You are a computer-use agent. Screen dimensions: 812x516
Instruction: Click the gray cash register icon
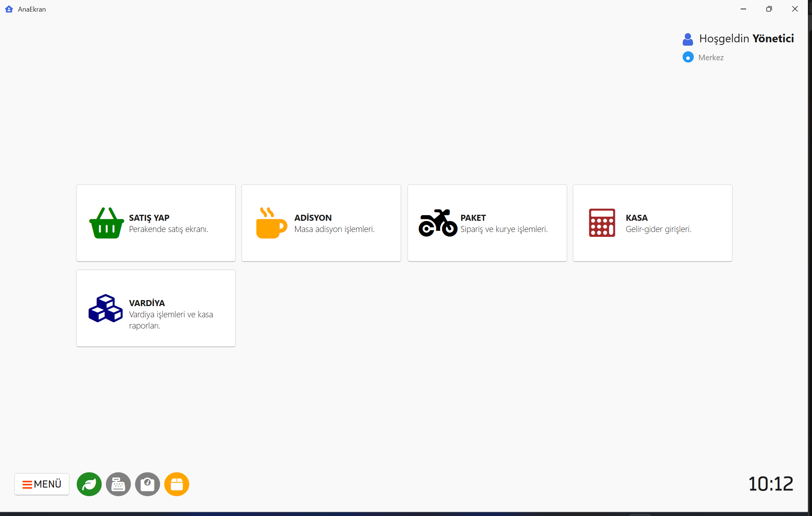(x=118, y=484)
